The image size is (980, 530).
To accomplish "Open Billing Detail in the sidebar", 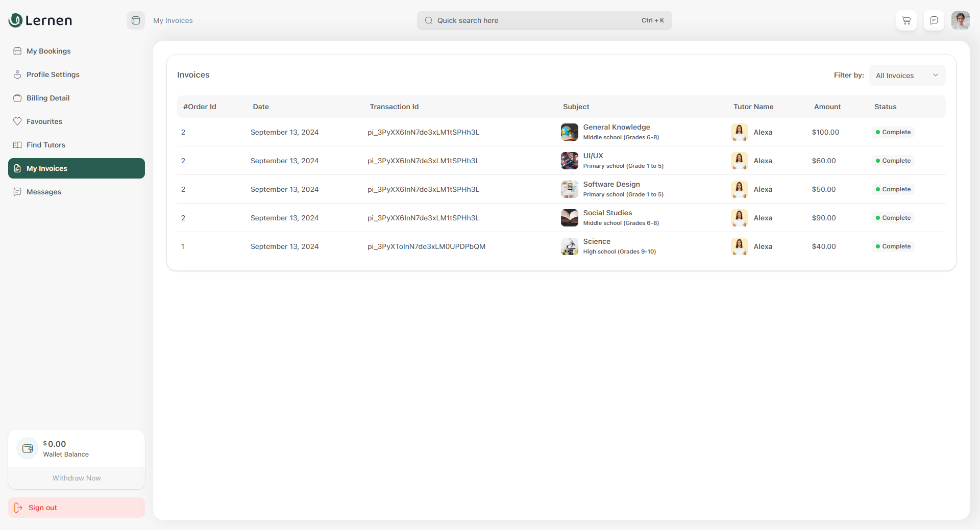I will (x=48, y=98).
